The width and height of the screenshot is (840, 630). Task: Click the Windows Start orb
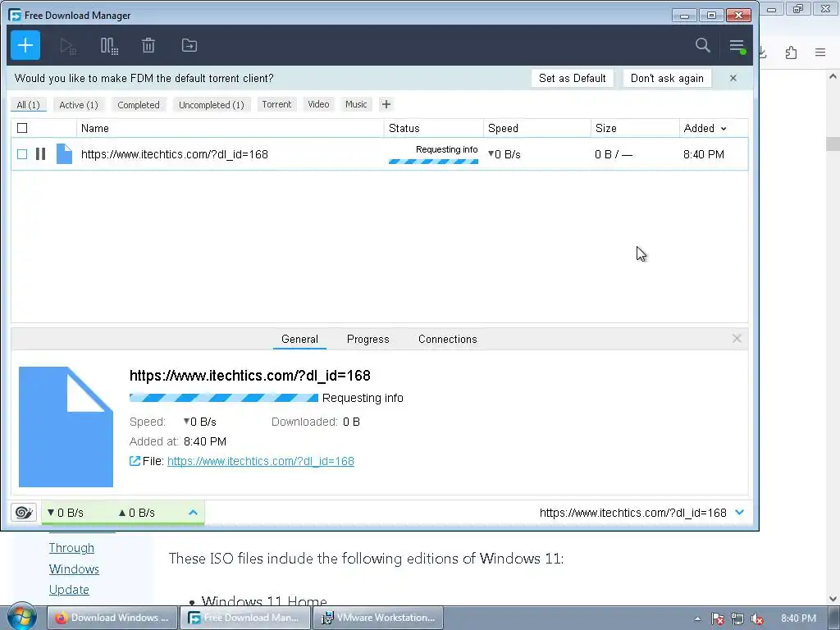click(21, 617)
